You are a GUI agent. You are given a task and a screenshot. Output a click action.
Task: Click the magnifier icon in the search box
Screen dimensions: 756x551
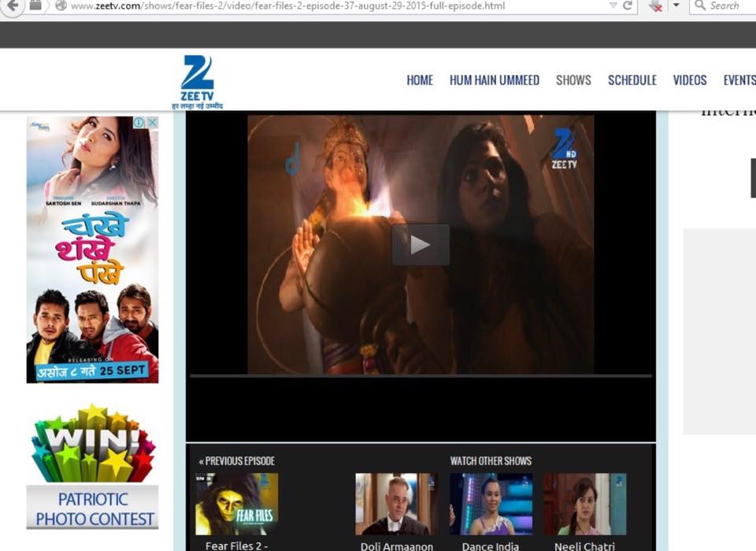(x=700, y=6)
